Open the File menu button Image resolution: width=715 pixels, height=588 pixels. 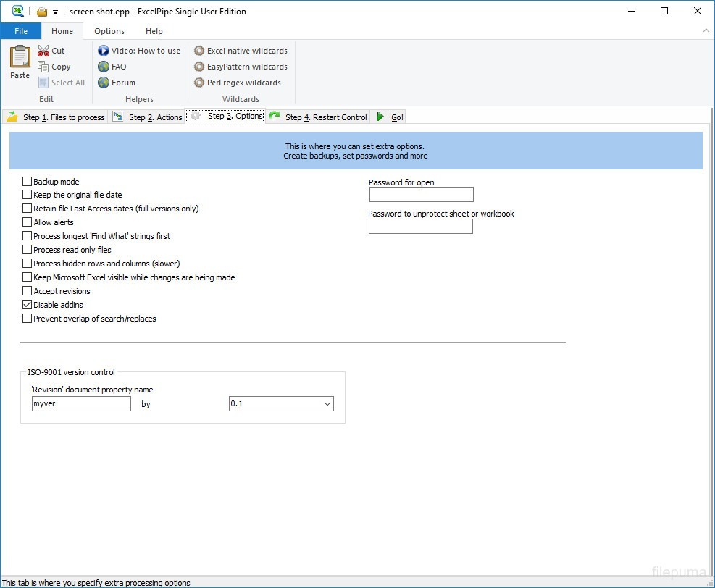(21, 31)
